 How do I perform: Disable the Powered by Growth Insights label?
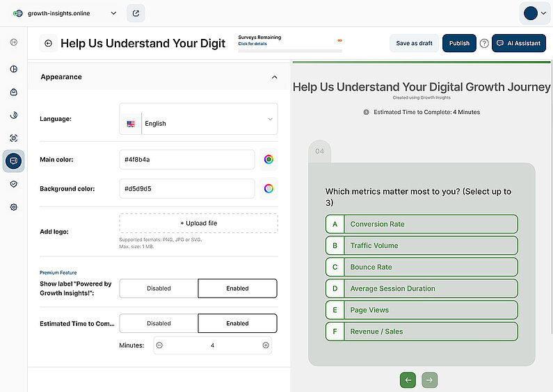point(159,288)
